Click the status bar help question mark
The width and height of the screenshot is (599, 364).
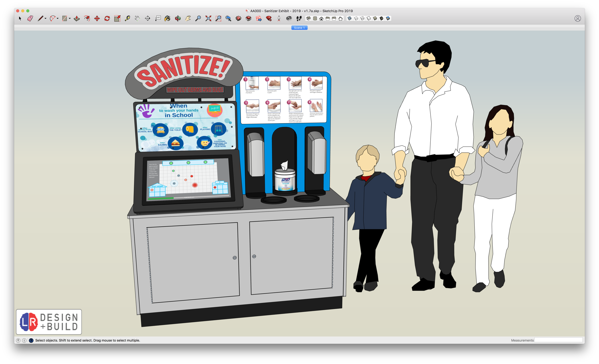coord(31,341)
